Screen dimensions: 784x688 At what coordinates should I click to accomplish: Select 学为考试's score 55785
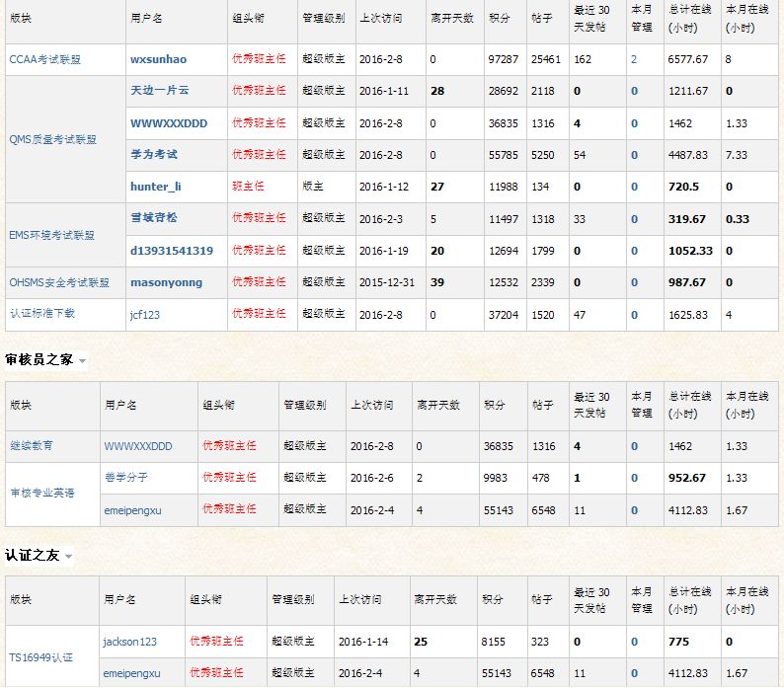pyautogui.click(x=504, y=155)
